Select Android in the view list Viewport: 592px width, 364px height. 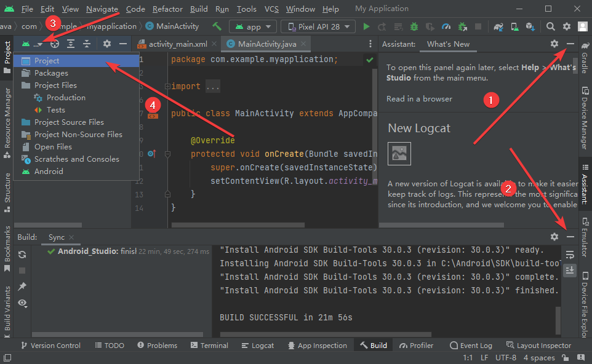coord(76,172)
